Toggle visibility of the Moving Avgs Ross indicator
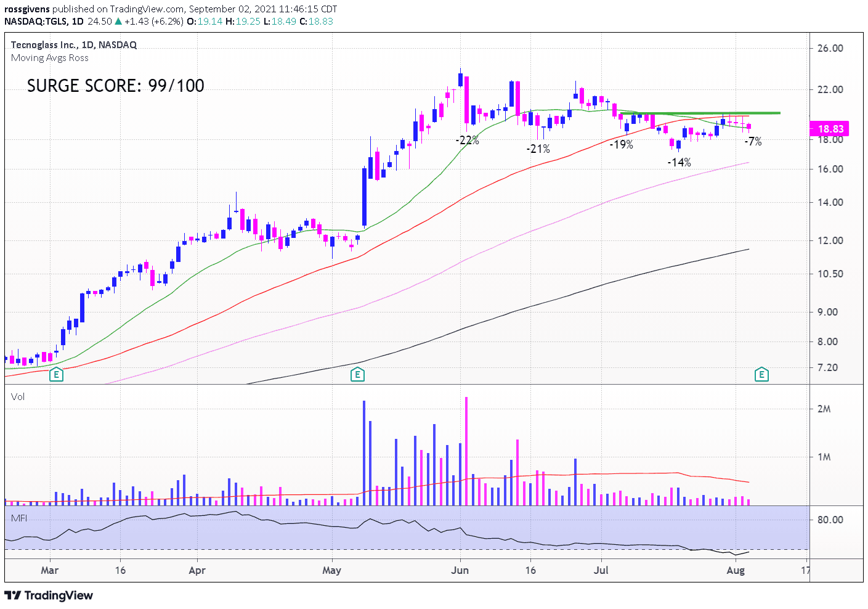 point(49,58)
